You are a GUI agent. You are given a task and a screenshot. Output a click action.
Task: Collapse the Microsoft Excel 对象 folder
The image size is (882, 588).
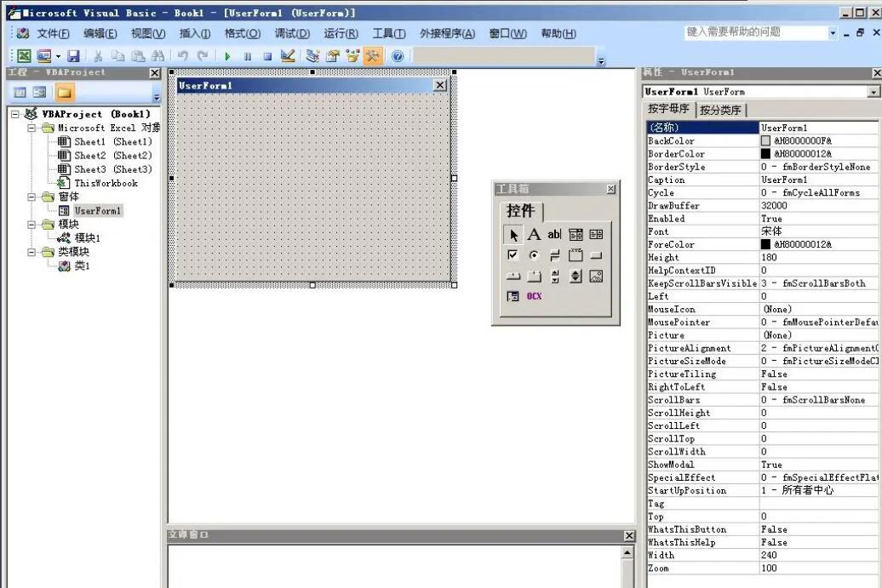tap(31, 128)
